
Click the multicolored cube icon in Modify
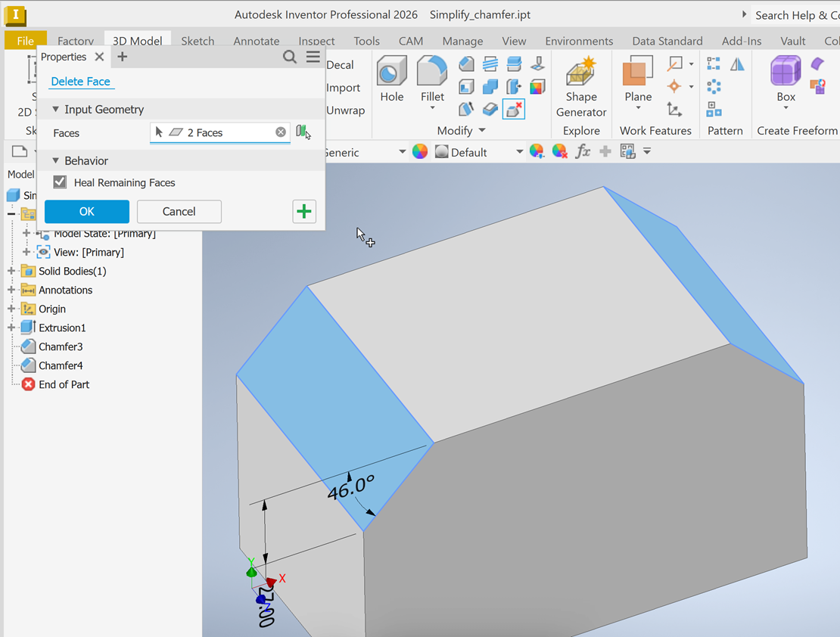(x=537, y=86)
